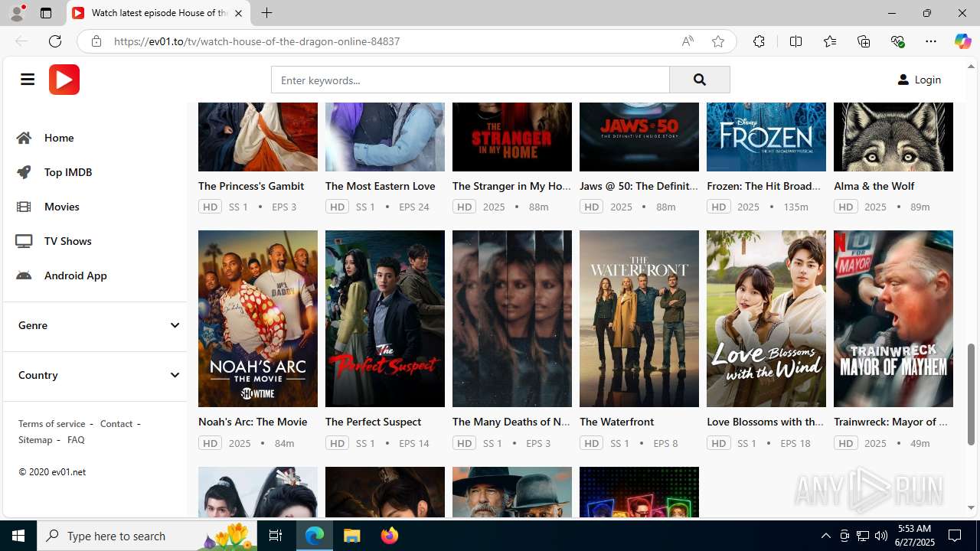Open The Perfect Suspect title link
Image resolution: width=980 pixels, height=551 pixels.
click(373, 422)
